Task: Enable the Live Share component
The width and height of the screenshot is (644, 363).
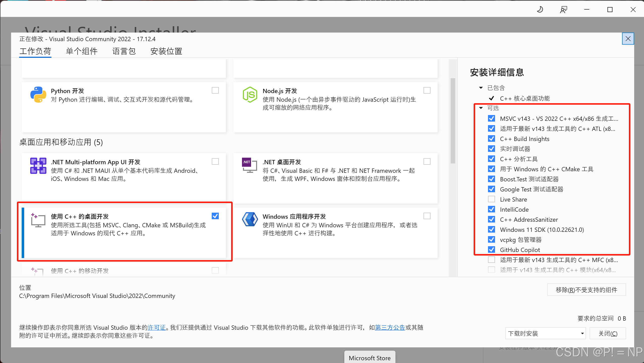Action: [491, 199]
